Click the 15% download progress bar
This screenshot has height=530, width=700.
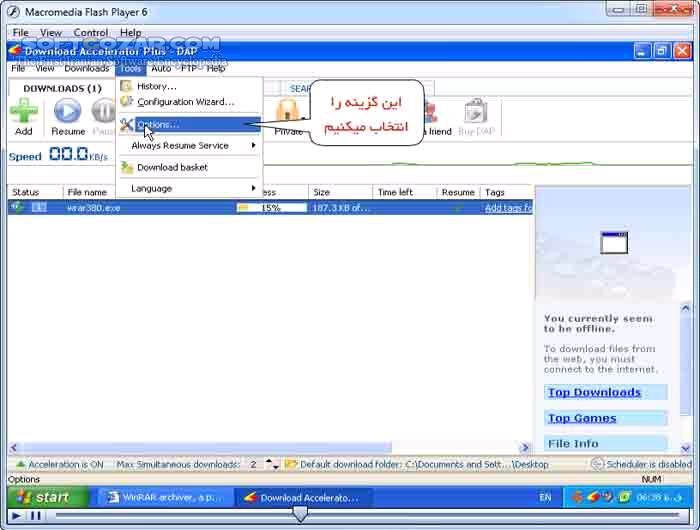click(x=271, y=208)
